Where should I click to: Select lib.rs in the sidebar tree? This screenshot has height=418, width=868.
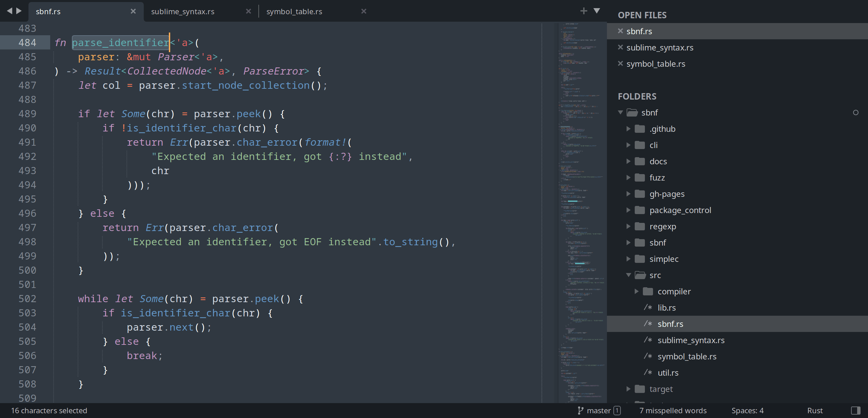coord(666,308)
